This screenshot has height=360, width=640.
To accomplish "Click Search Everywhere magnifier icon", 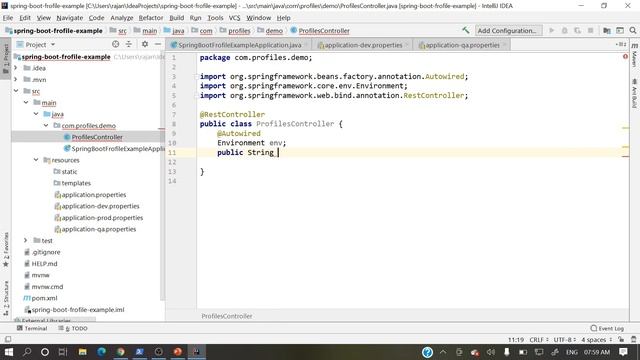I will [633, 30].
